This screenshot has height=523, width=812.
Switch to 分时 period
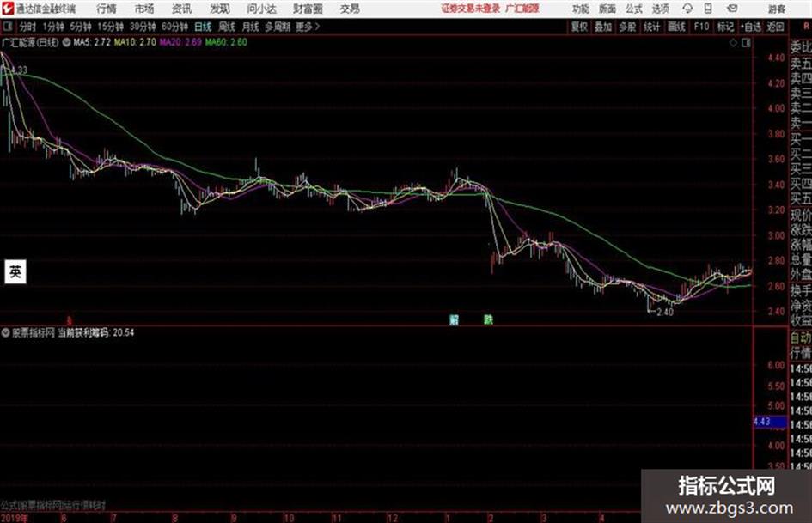(x=28, y=27)
